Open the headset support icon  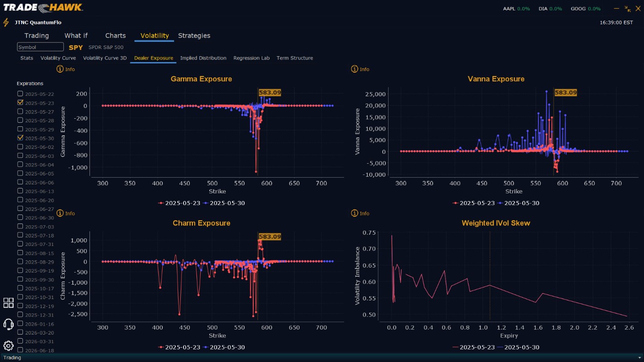pyautogui.click(x=9, y=324)
